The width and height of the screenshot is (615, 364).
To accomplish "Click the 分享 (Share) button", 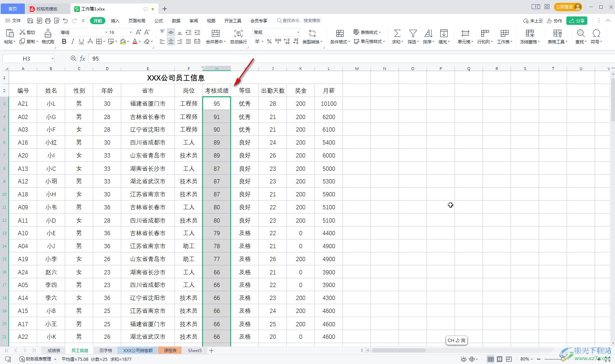I will pyautogui.click(x=577, y=21).
